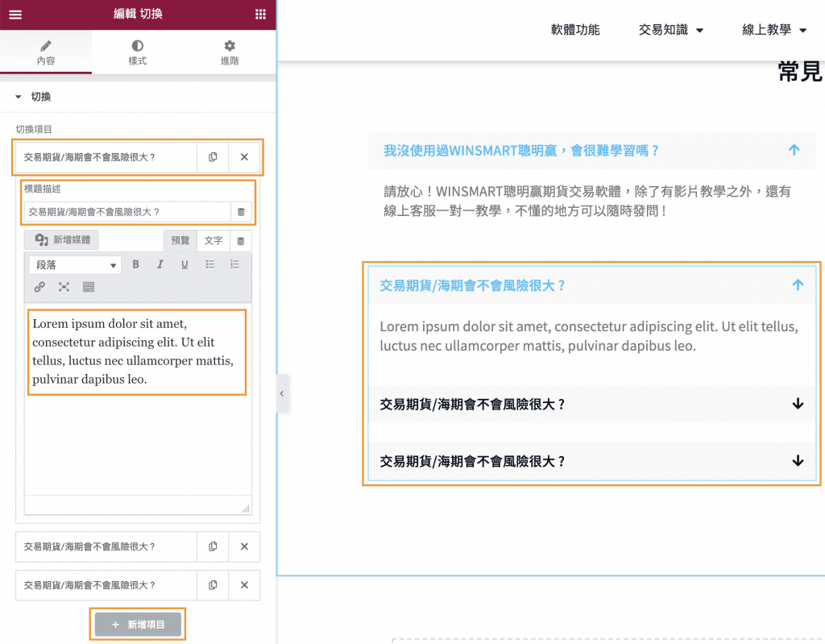
Task: Collapse the editor panel with the side chevron
Action: pos(282,393)
